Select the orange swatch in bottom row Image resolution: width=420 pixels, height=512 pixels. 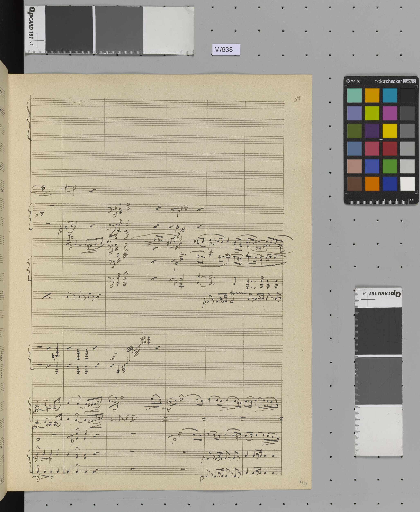click(x=372, y=184)
